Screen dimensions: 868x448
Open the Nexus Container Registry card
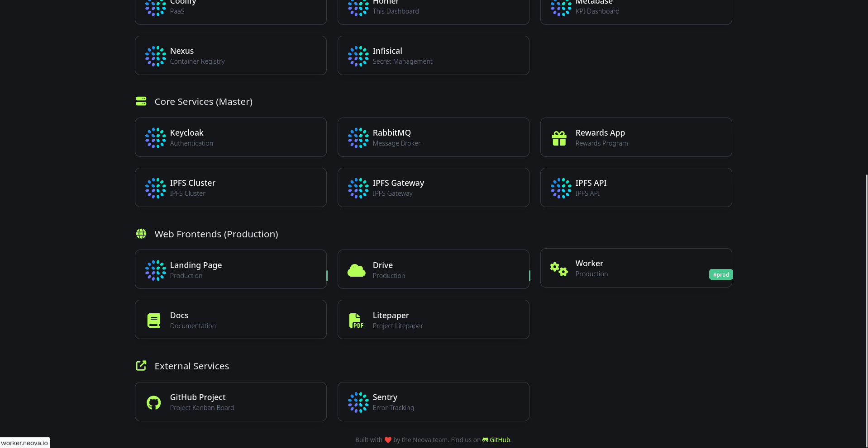230,56
